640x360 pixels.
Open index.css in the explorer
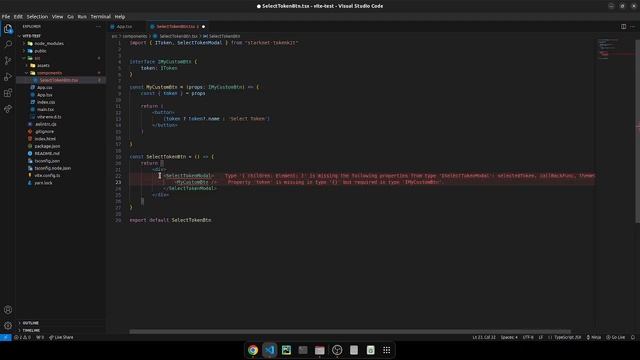(x=46, y=102)
